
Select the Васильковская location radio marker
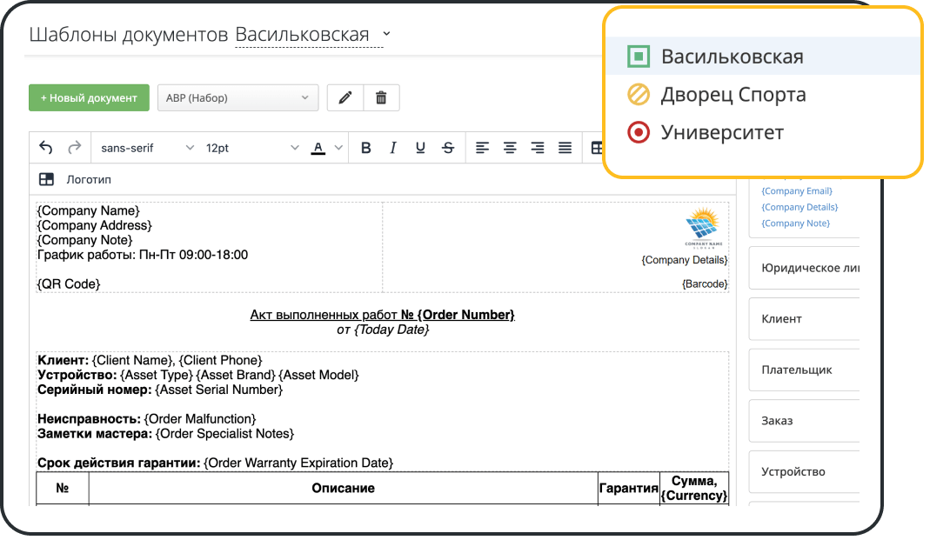click(637, 54)
